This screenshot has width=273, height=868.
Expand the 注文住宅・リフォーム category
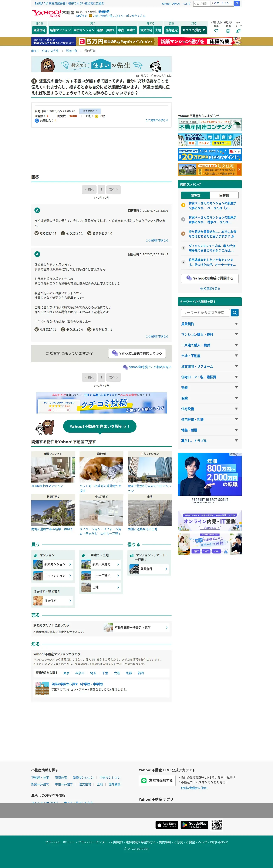coord(210,366)
